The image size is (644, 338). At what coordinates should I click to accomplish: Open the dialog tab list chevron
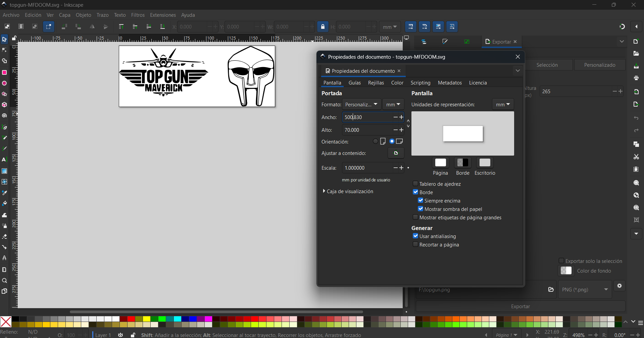click(x=518, y=71)
